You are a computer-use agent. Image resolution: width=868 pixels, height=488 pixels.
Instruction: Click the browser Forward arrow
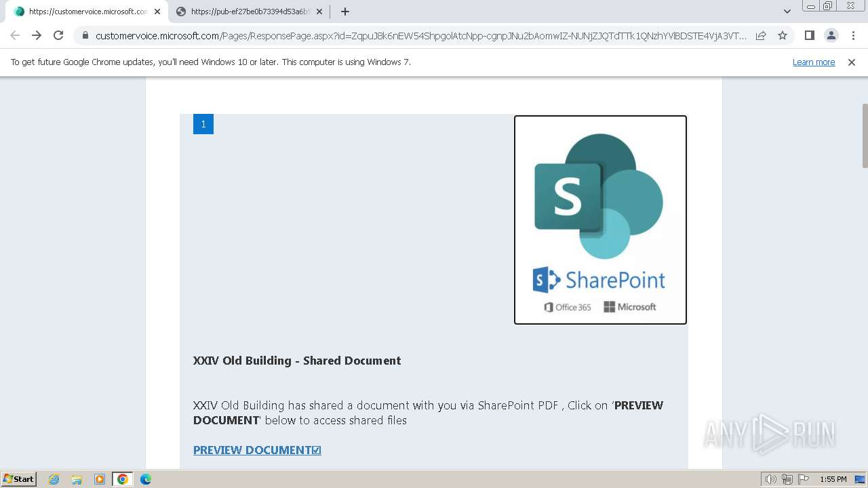point(37,35)
